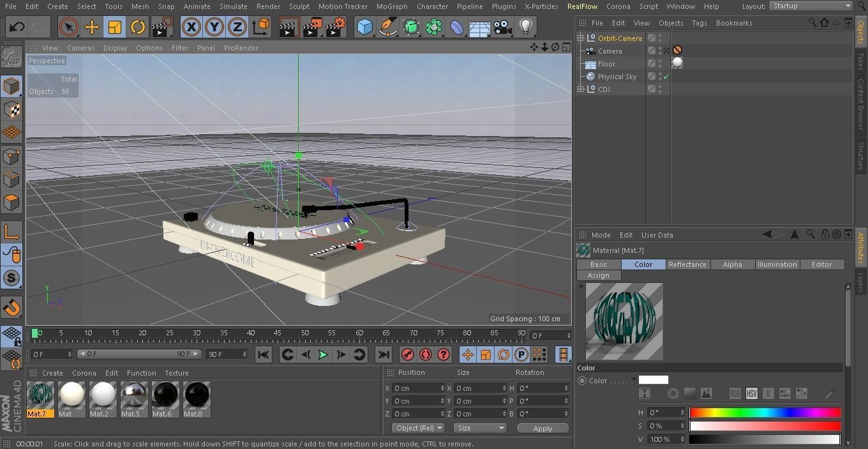Click Render View clapperboard icon

(x=288, y=27)
